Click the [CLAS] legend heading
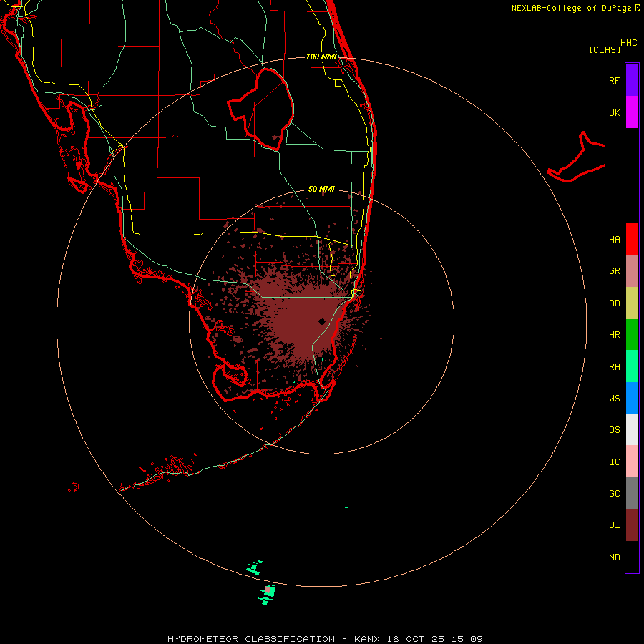The height and width of the screenshot is (644, 644). [x=605, y=49]
